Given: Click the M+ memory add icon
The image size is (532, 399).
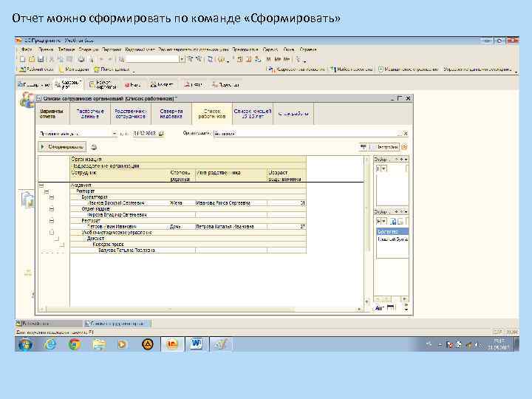Looking at the screenshot, I should click(x=278, y=59).
